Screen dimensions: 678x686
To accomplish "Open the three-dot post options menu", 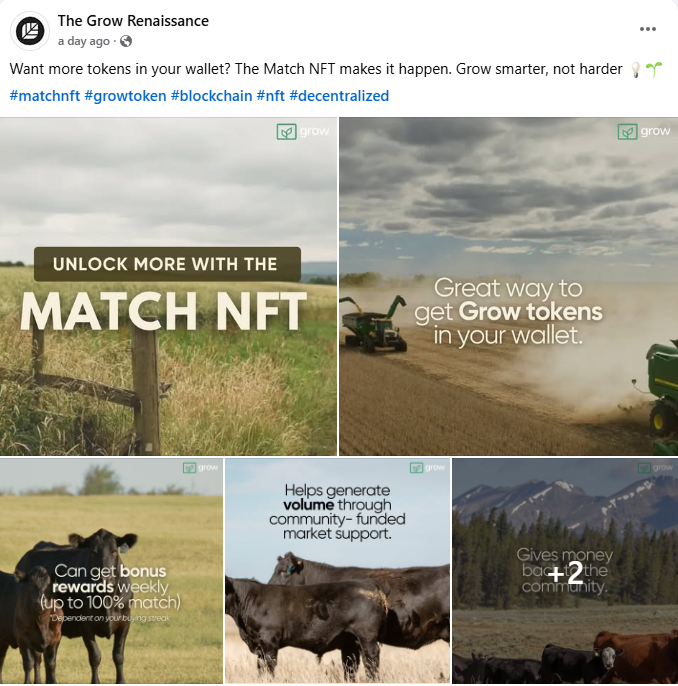I will pos(647,29).
